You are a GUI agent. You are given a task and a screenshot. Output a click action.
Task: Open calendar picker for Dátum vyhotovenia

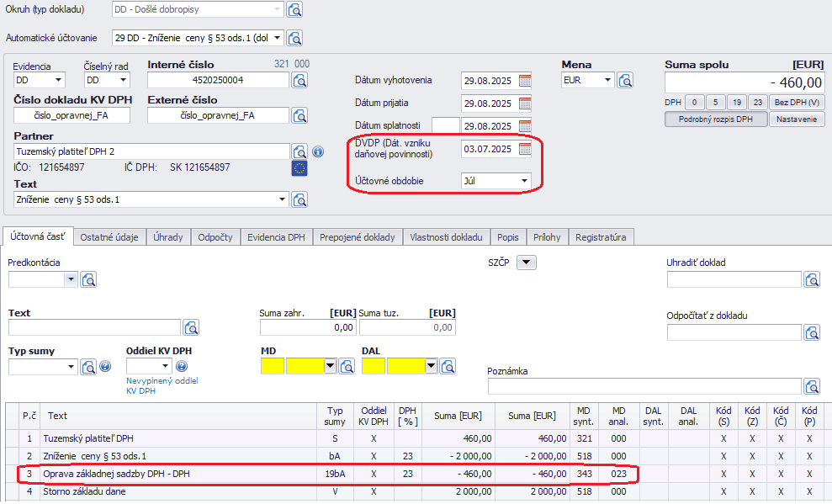(x=525, y=81)
